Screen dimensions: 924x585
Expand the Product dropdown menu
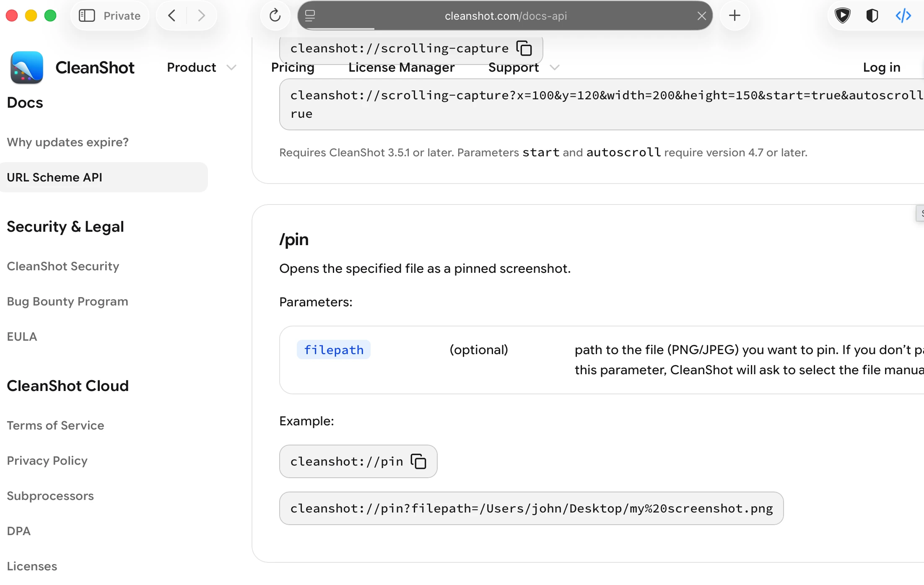click(202, 67)
